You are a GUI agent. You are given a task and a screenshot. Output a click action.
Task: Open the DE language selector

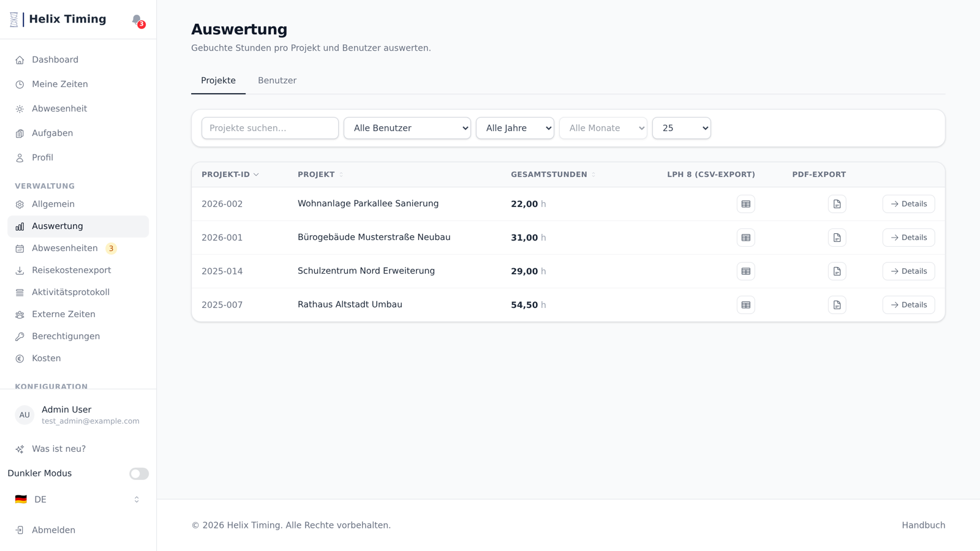point(78,500)
